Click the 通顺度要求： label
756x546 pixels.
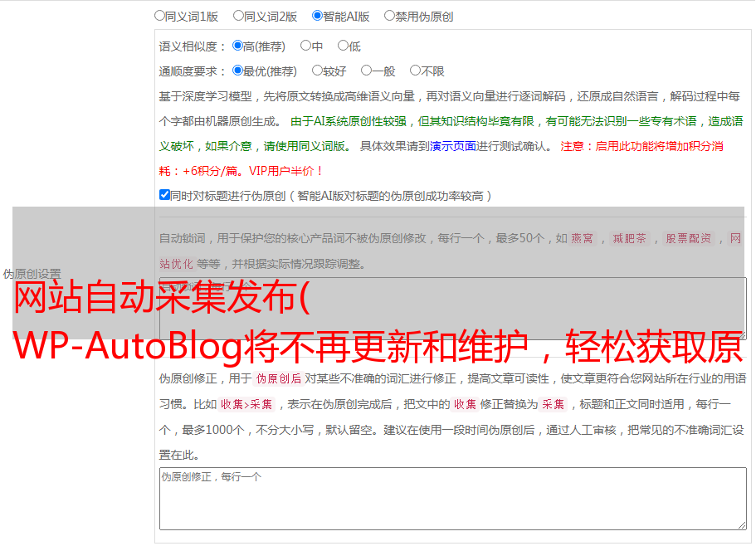click(193, 71)
